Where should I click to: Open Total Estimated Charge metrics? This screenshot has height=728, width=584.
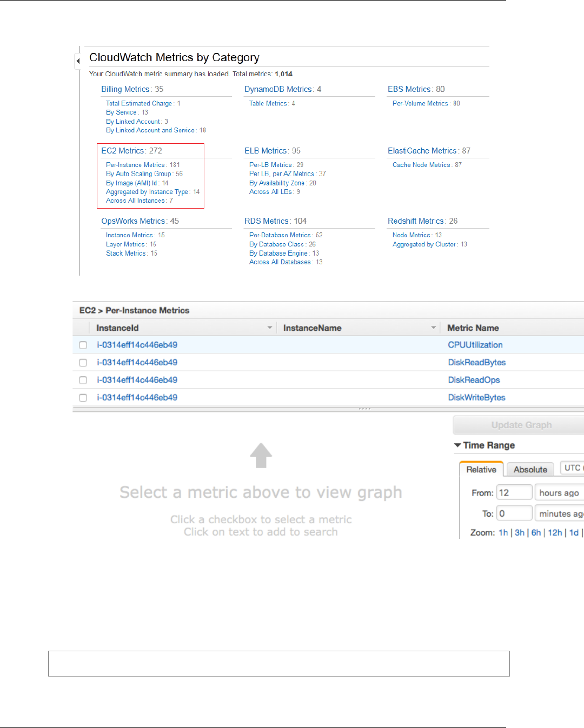(x=139, y=103)
